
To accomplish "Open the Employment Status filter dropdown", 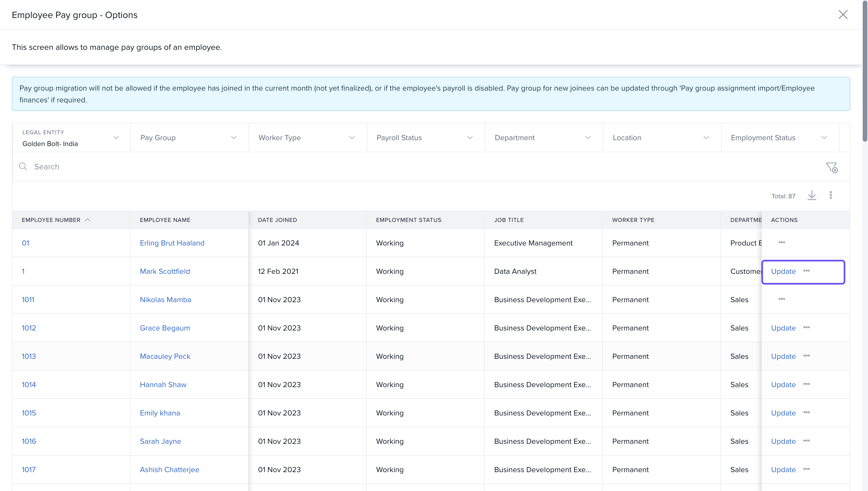I will tap(824, 138).
